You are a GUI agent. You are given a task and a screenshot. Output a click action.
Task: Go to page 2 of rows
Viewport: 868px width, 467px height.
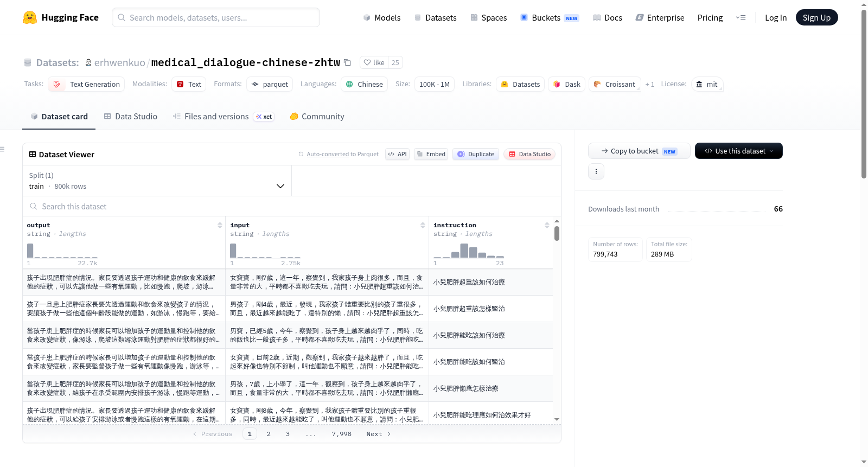click(x=269, y=434)
